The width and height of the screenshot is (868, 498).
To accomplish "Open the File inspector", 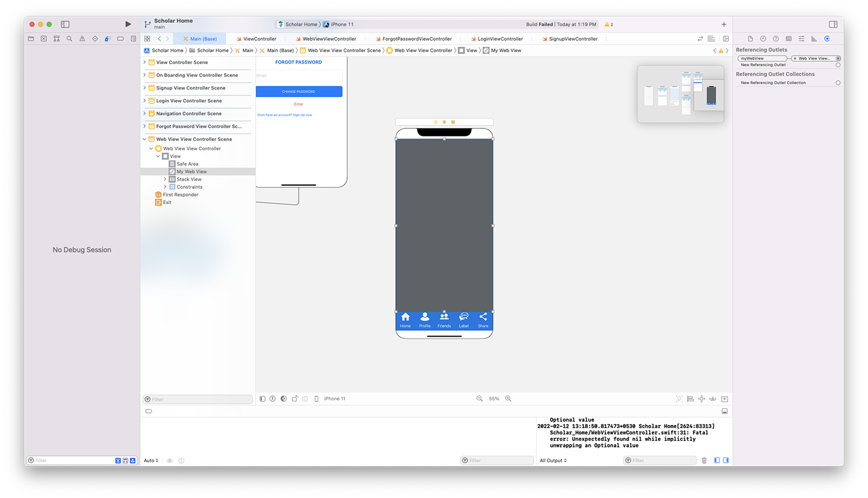I will pos(751,38).
